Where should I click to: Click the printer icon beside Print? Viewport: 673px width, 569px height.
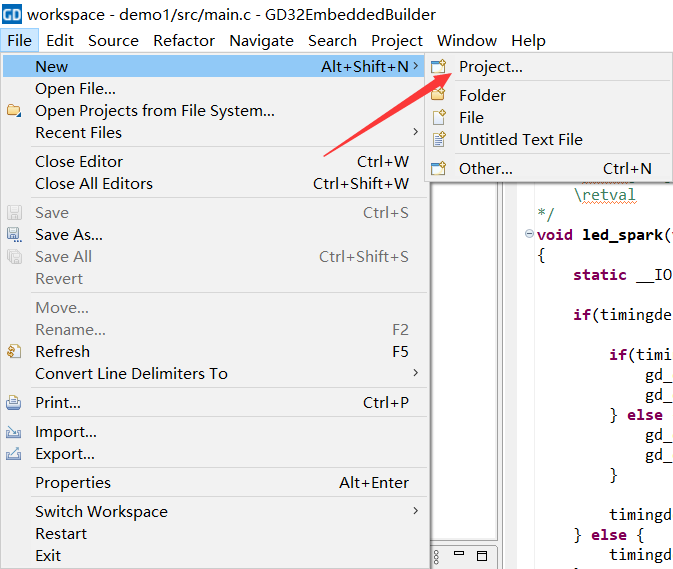14,403
